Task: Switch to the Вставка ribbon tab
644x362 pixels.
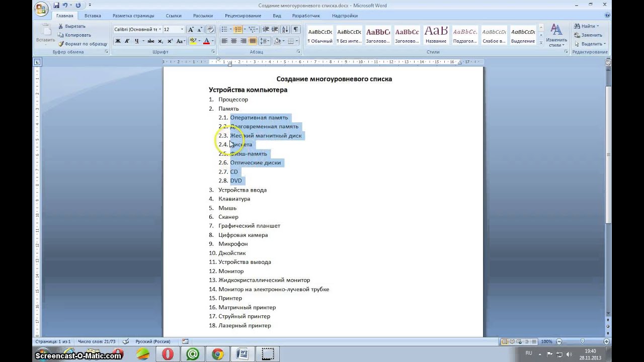Action: [x=93, y=16]
